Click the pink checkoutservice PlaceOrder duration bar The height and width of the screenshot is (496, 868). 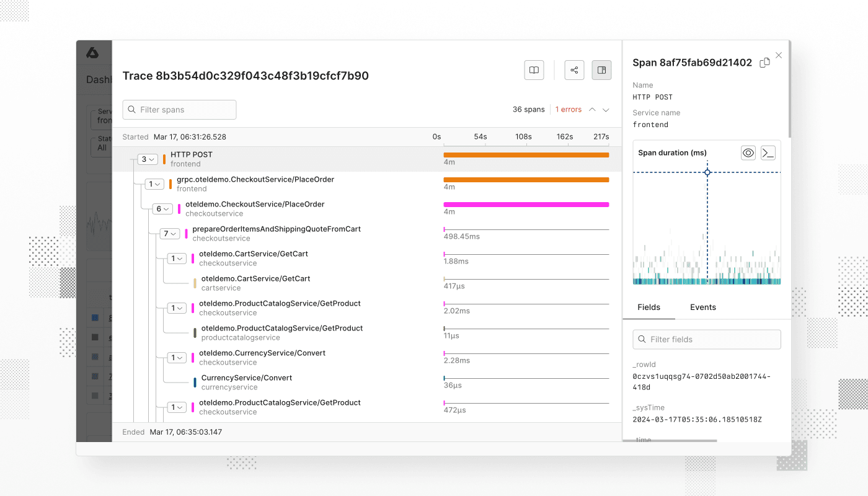[526, 205]
